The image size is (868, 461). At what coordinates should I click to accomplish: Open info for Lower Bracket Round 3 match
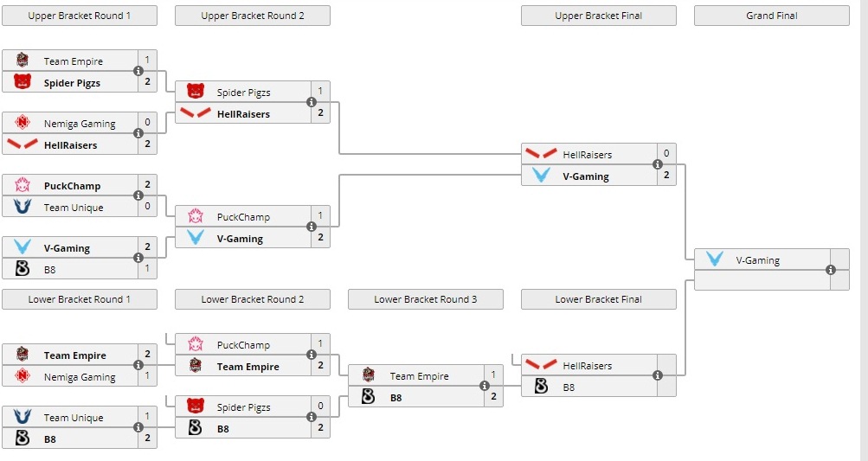pos(485,387)
